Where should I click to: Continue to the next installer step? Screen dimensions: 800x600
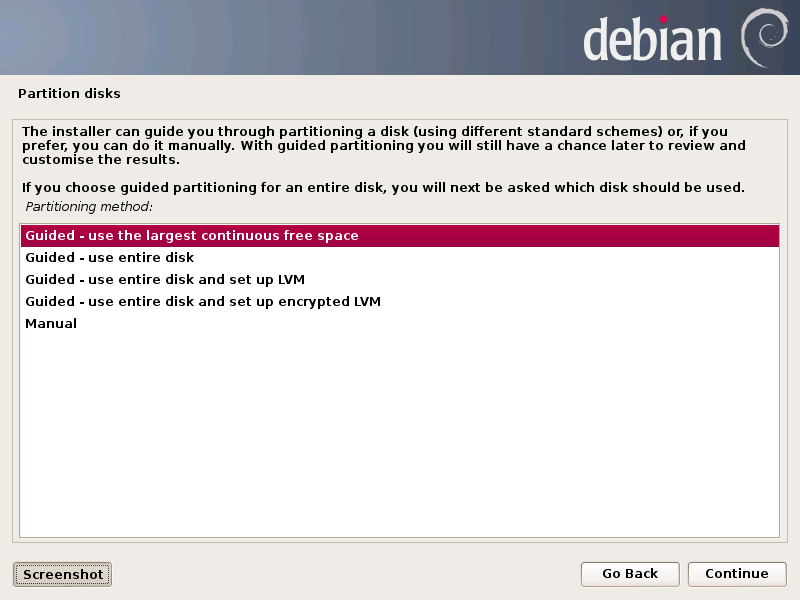pyautogui.click(x=737, y=574)
